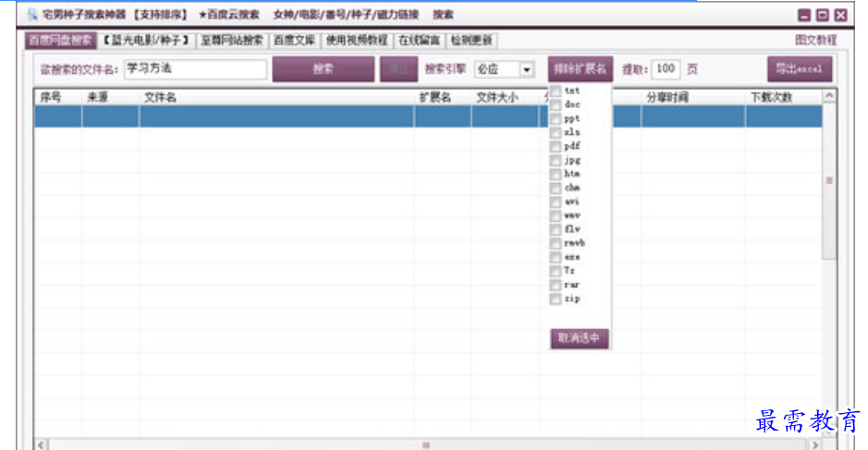Click the 来源 column header
The image size is (868, 450).
click(x=110, y=97)
